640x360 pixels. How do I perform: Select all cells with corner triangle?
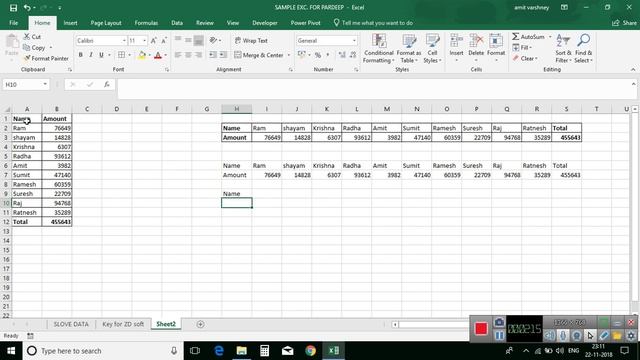click(x=7, y=109)
